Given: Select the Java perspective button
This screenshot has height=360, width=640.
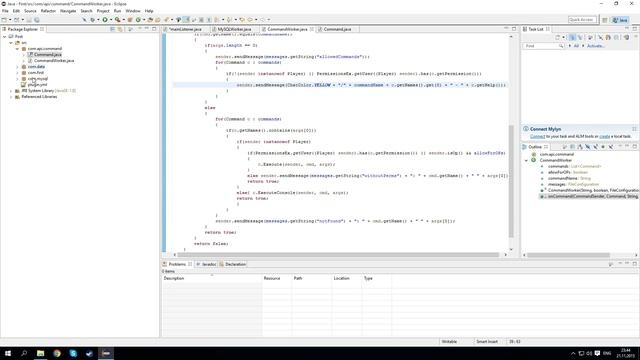Looking at the screenshot, I should (x=620, y=20).
